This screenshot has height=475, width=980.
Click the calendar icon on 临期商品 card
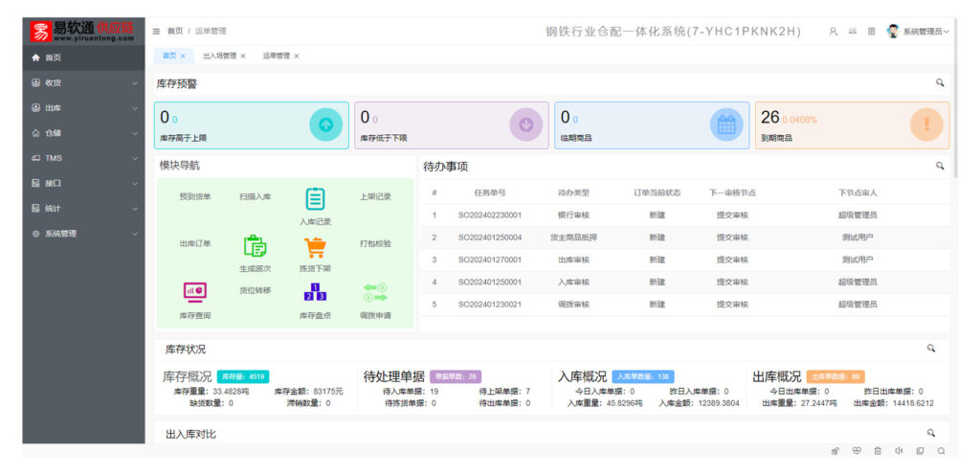coord(726,125)
